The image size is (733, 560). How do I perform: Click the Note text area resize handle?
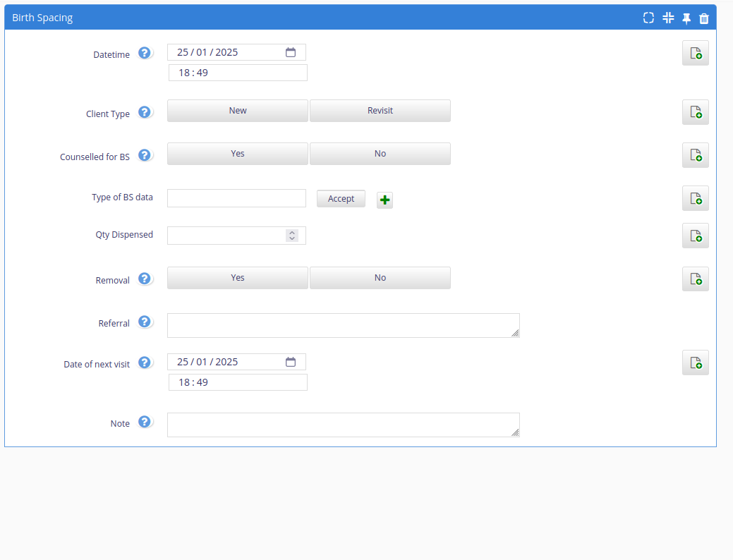coord(515,432)
